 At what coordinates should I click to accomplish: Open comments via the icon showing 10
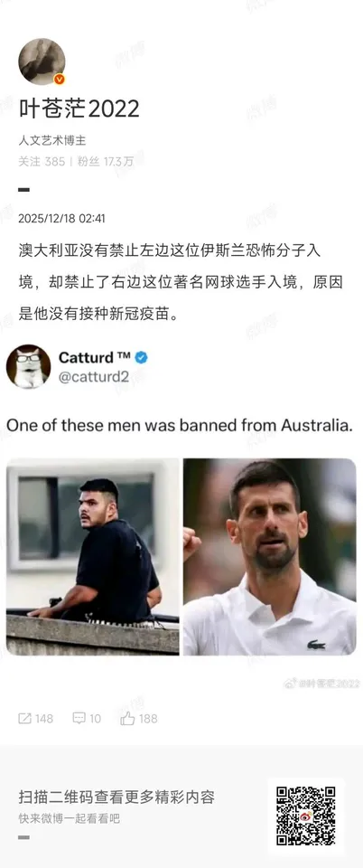(x=79, y=718)
